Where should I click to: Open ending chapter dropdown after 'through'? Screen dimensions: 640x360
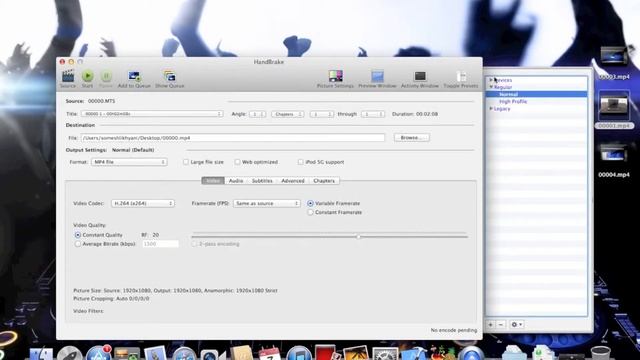[373, 114]
